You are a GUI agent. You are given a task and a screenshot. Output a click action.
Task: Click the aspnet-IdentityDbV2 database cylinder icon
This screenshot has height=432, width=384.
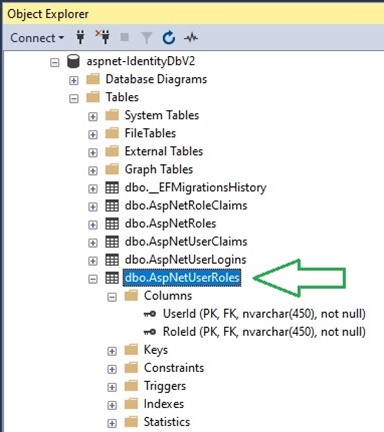73,62
